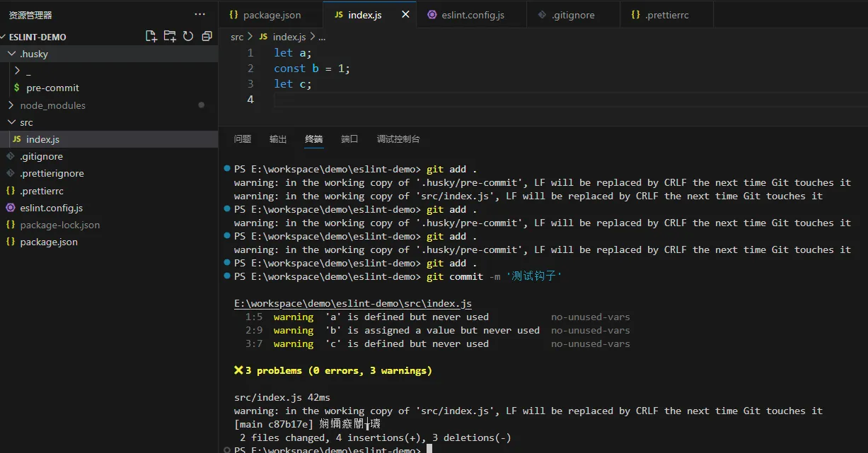Open the 问题 (Problems) panel tab

click(243, 139)
